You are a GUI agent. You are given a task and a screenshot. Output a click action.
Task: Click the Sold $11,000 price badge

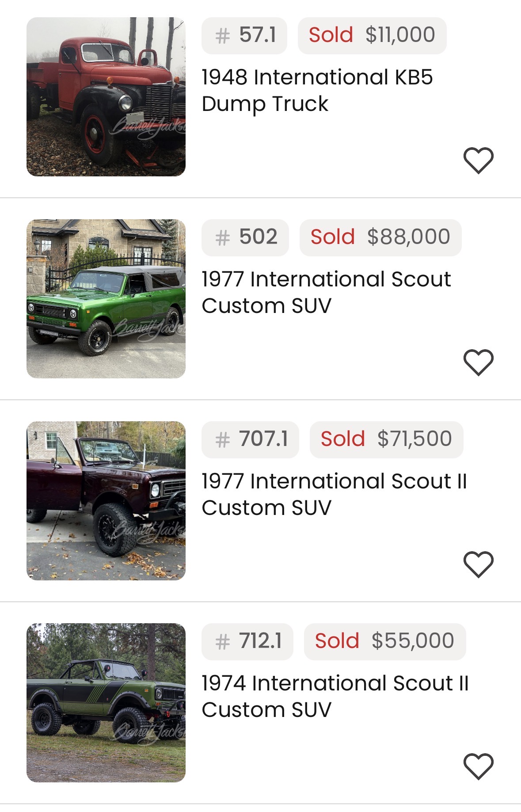(x=372, y=35)
